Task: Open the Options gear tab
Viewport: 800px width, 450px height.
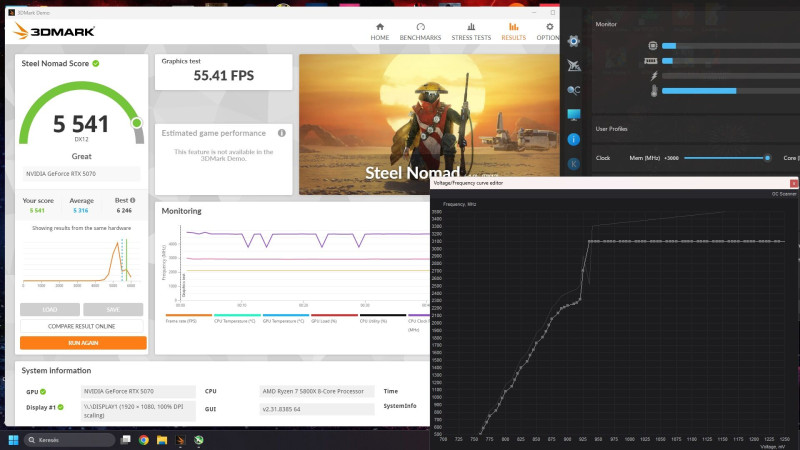Action: click(548, 32)
